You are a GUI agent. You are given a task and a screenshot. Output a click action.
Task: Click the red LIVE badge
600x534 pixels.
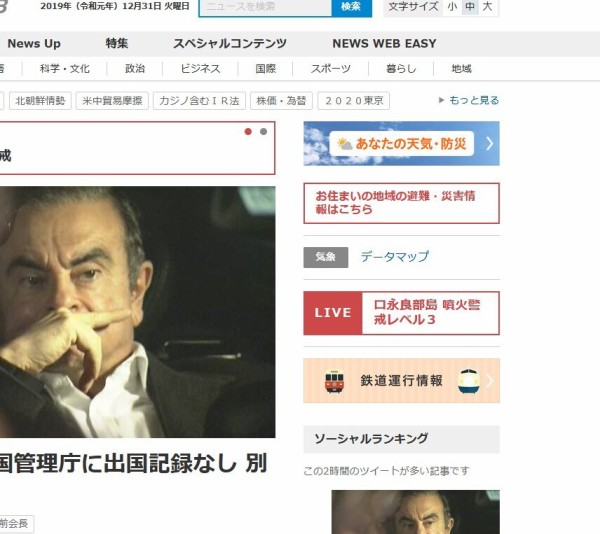[333, 313]
